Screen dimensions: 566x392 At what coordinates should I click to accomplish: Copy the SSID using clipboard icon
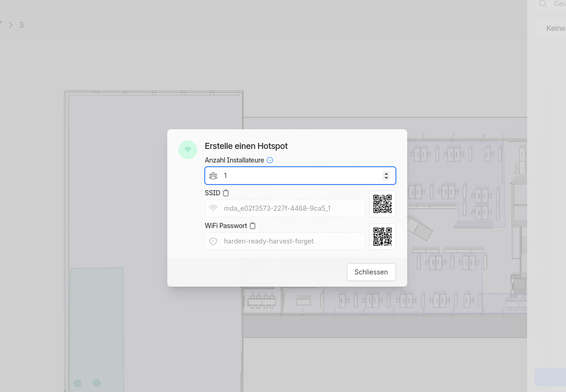pos(226,193)
